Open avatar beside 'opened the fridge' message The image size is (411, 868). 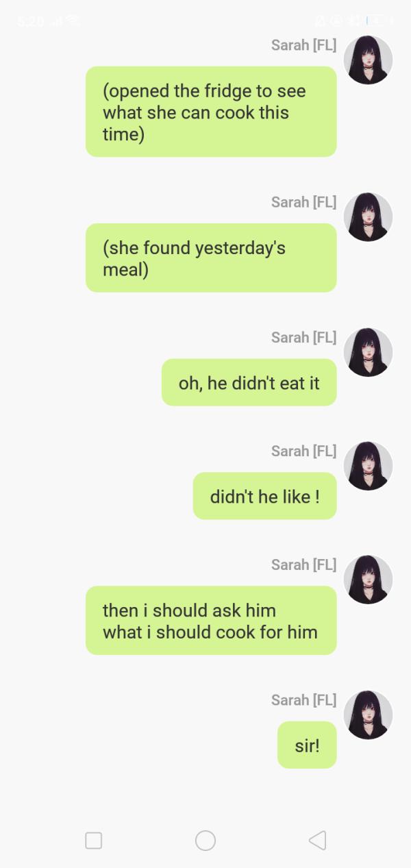click(x=369, y=60)
